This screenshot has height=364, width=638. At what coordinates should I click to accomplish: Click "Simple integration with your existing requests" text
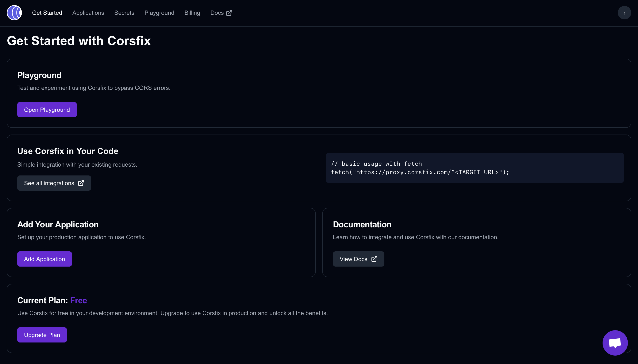point(77,165)
